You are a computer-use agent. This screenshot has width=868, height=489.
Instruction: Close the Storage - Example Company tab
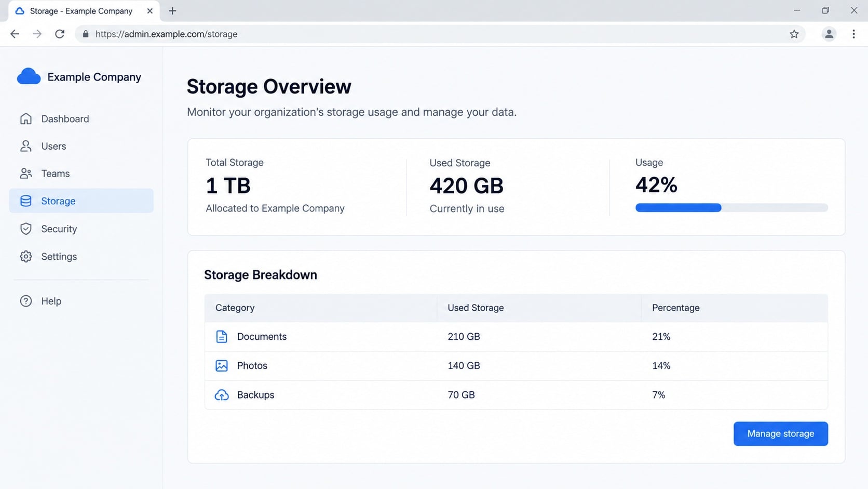(150, 11)
